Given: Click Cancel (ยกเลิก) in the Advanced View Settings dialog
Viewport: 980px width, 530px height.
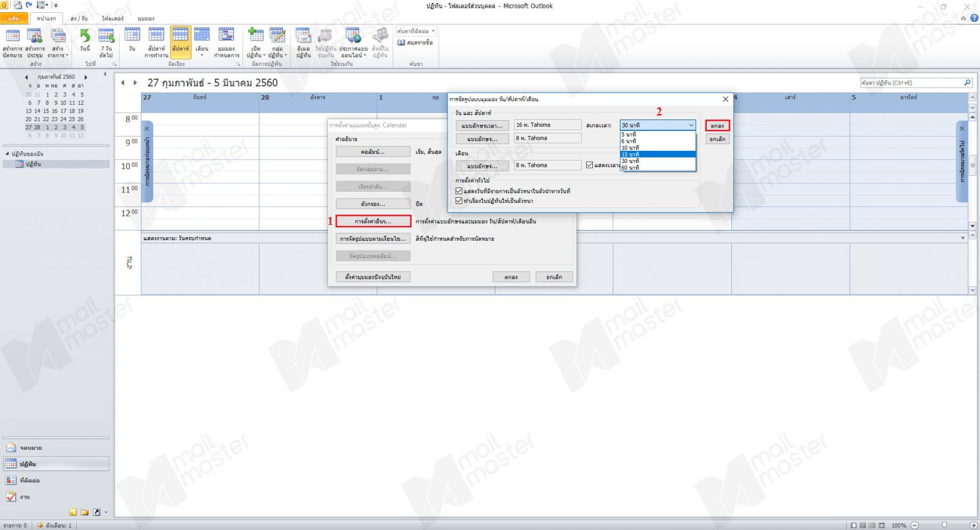Looking at the screenshot, I should tap(554, 277).
